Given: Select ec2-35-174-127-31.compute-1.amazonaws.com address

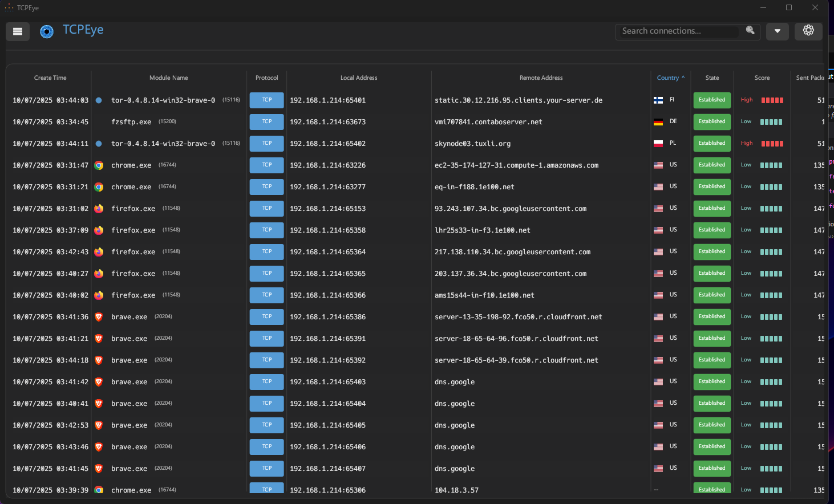Looking at the screenshot, I should coord(516,165).
